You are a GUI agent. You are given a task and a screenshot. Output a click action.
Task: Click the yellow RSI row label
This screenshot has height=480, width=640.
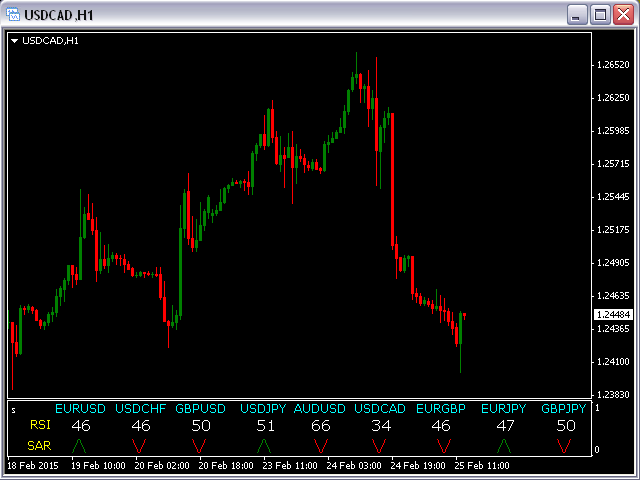(x=40, y=426)
